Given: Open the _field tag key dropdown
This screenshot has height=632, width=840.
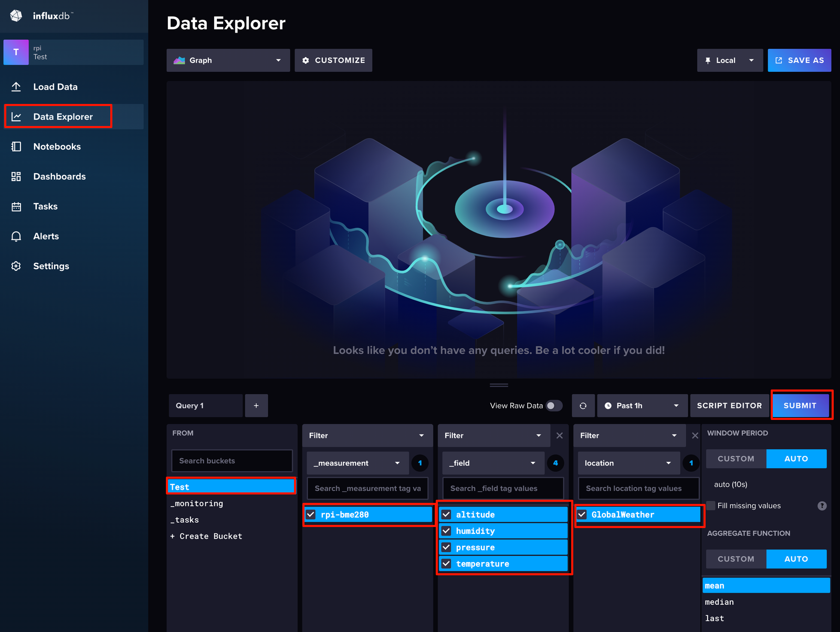Looking at the screenshot, I should click(x=493, y=463).
